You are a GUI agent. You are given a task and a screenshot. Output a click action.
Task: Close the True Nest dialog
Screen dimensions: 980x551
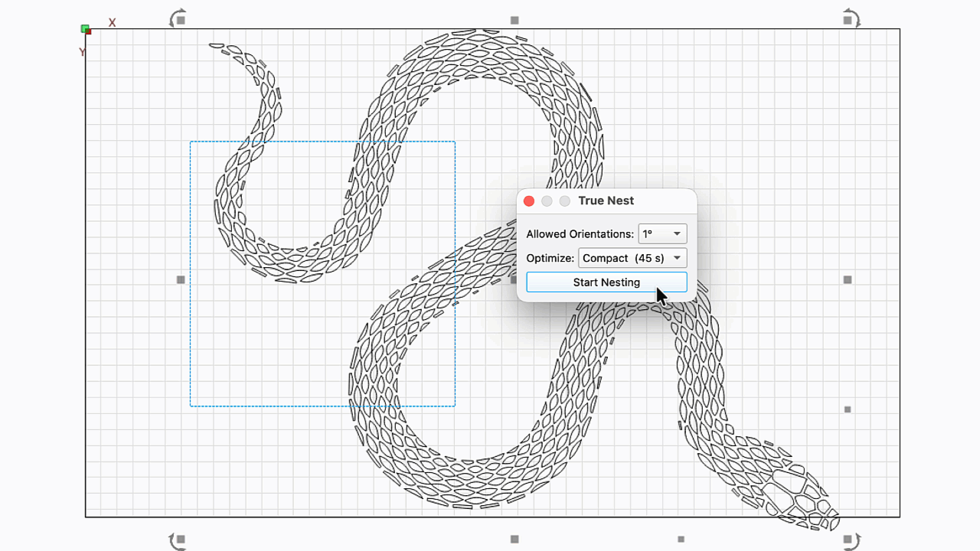tap(529, 201)
